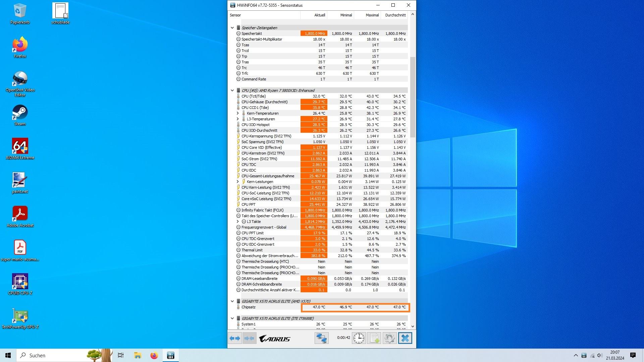Collapse the CPU AMD Ryzen 7 5800X3D group
644x362 pixels.
[x=232, y=90]
